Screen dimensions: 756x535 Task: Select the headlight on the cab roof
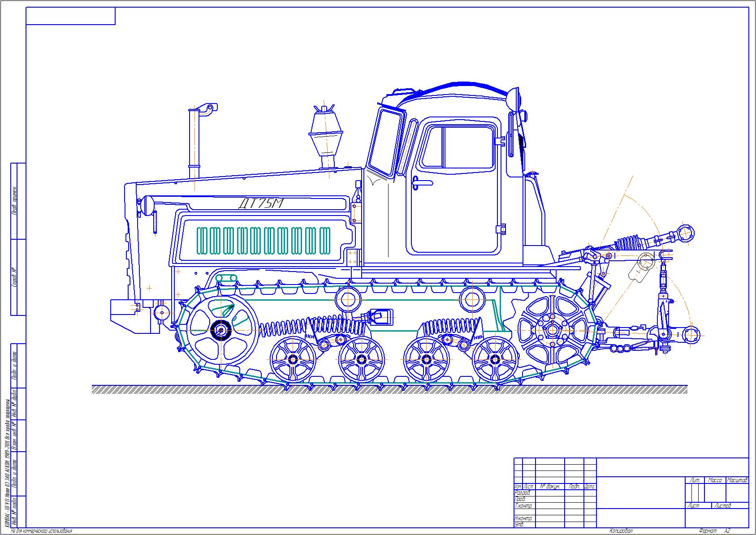tap(514, 99)
